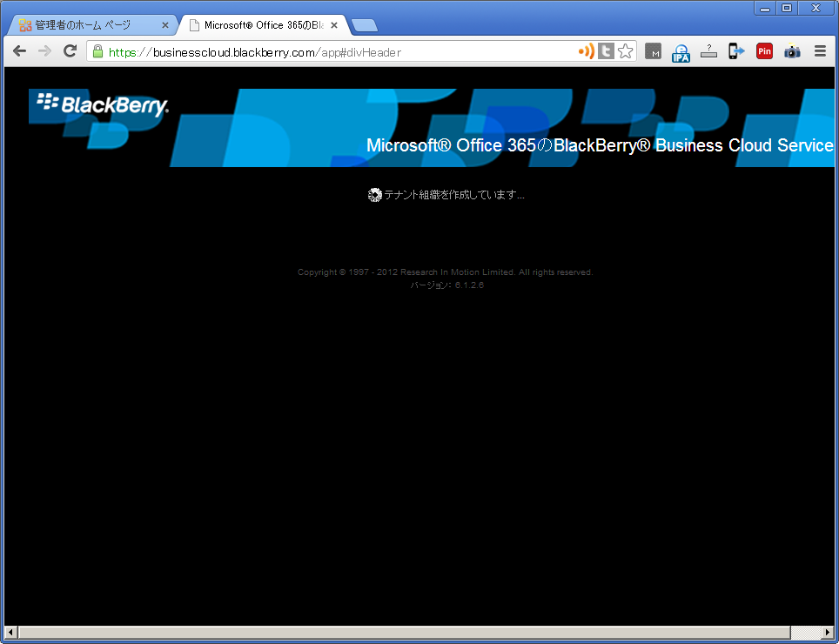The width and height of the screenshot is (839, 644).
Task: Click the browser Forward arrow
Action: (45, 51)
